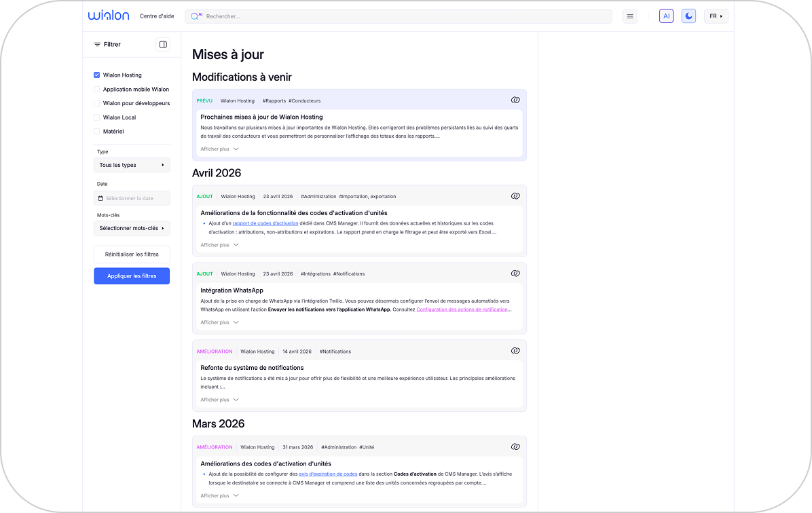Click Refonte du système de notifications title

(252, 368)
